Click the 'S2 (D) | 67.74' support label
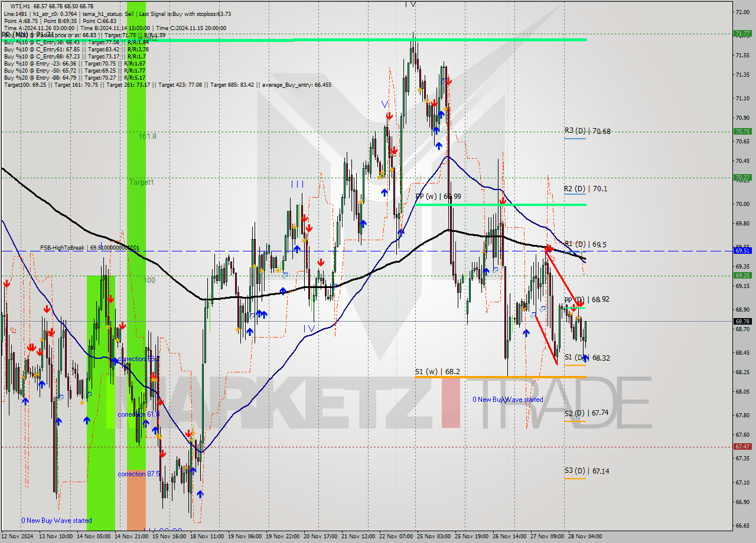This screenshot has height=543, width=756. click(586, 413)
